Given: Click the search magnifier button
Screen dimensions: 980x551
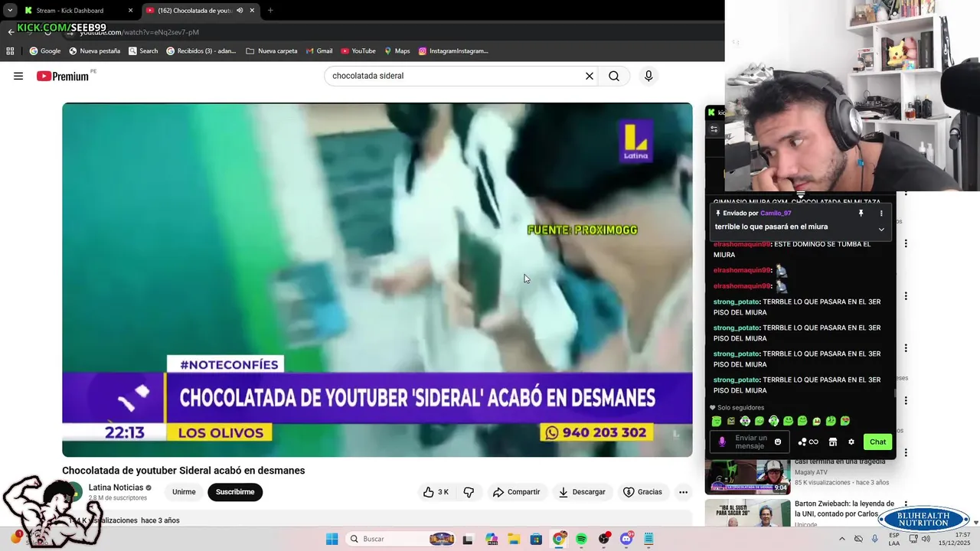Looking at the screenshot, I should (614, 76).
